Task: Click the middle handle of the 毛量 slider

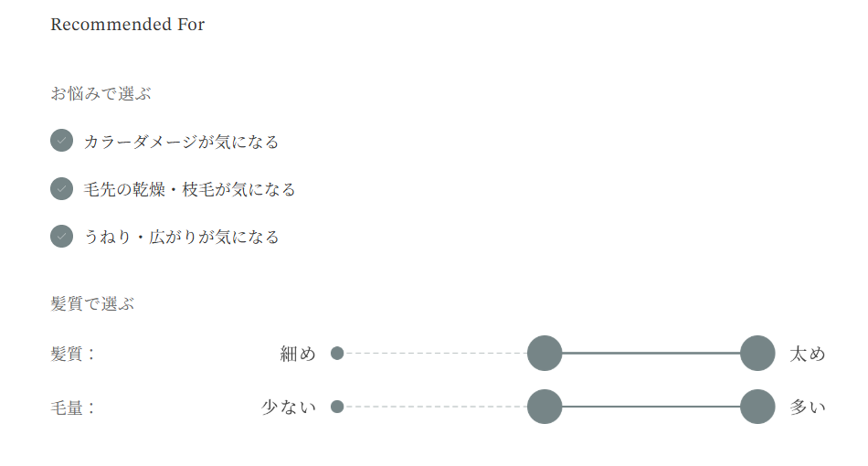Action: 545,407
